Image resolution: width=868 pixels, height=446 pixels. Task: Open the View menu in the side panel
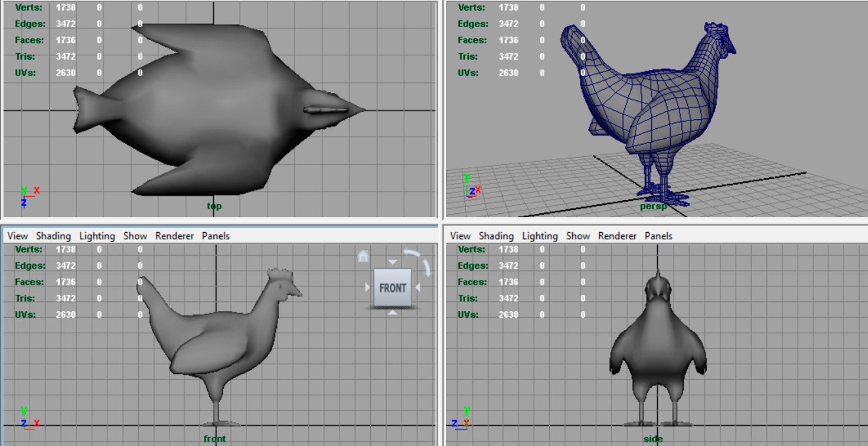tap(460, 236)
